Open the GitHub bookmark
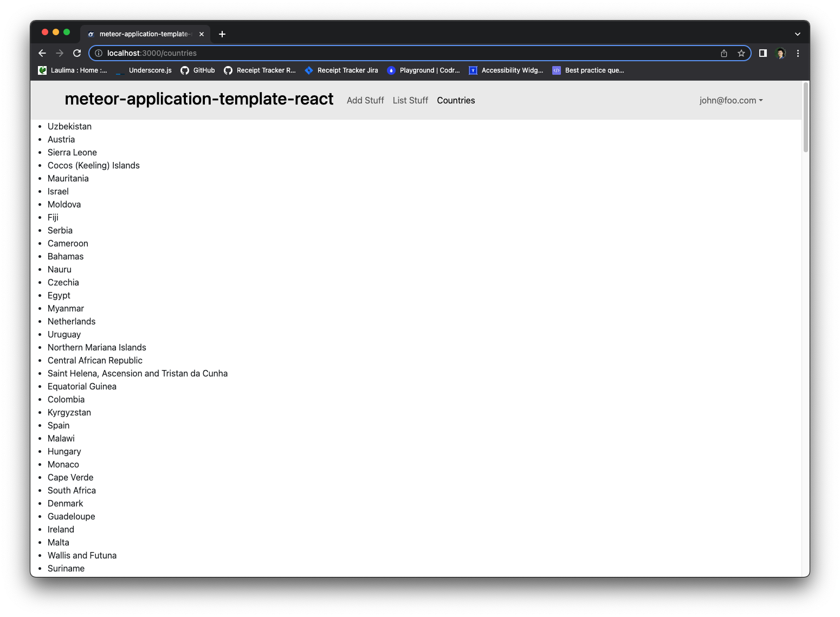Viewport: 840px width, 617px height. pos(198,70)
